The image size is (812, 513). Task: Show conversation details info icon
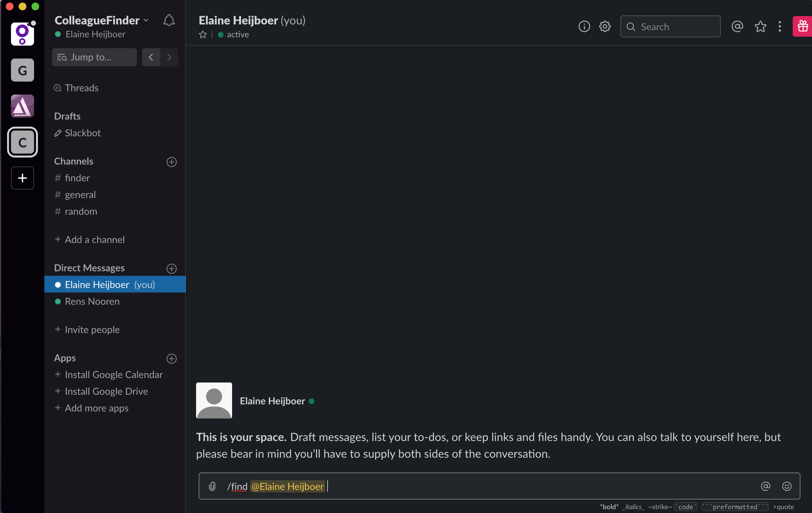pos(584,26)
